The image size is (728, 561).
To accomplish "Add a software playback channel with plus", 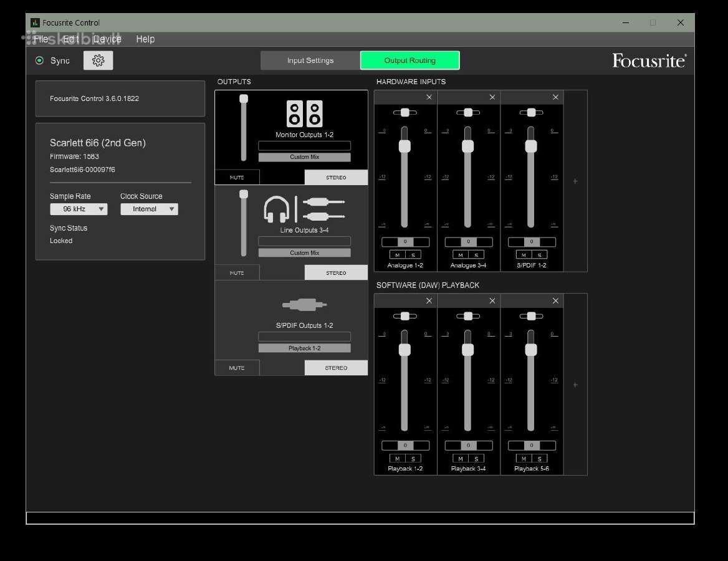I will pyautogui.click(x=575, y=385).
